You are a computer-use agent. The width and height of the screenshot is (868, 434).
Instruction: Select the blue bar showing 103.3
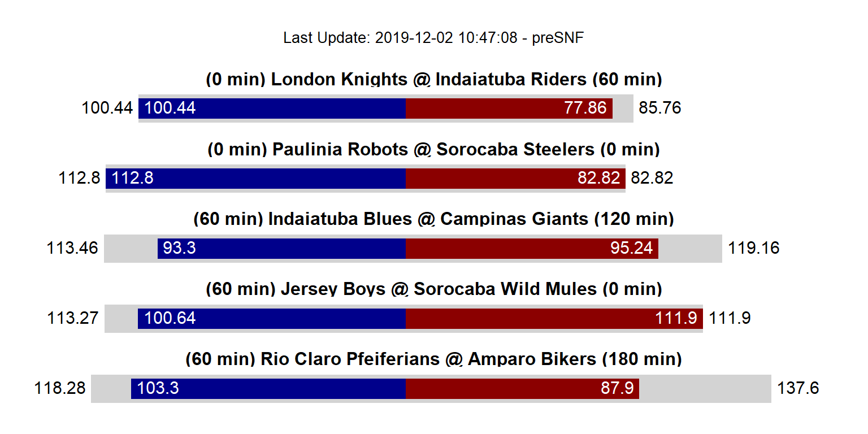[x=268, y=388]
